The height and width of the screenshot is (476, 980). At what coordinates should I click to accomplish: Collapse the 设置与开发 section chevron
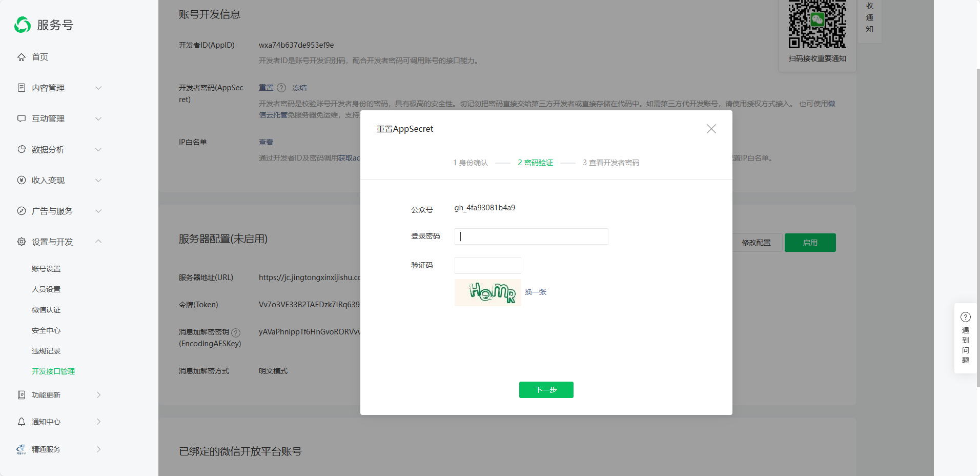98,242
